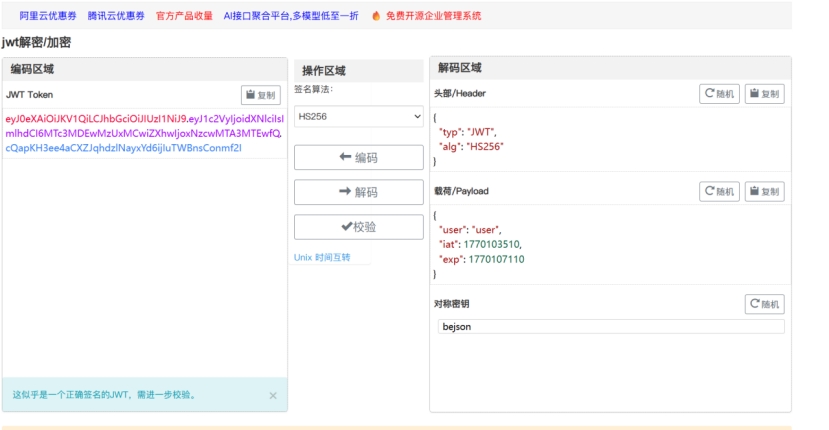829x430 pixels.
Task: Open 官方产品收量 link in top bar
Action: pos(184,16)
